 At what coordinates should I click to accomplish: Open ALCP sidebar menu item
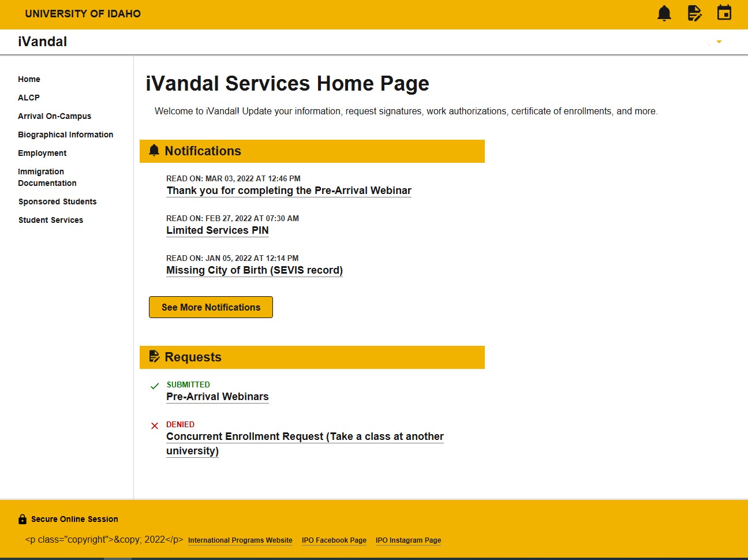29,98
